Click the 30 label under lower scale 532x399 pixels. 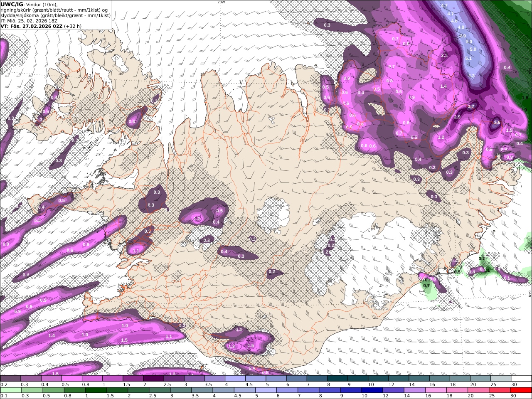pos(514,396)
